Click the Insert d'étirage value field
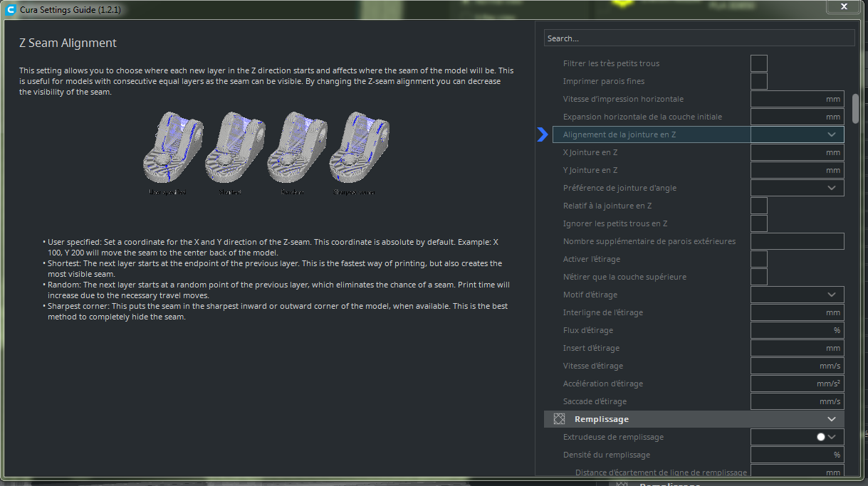The width and height of the screenshot is (868, 486). [798, 348]
